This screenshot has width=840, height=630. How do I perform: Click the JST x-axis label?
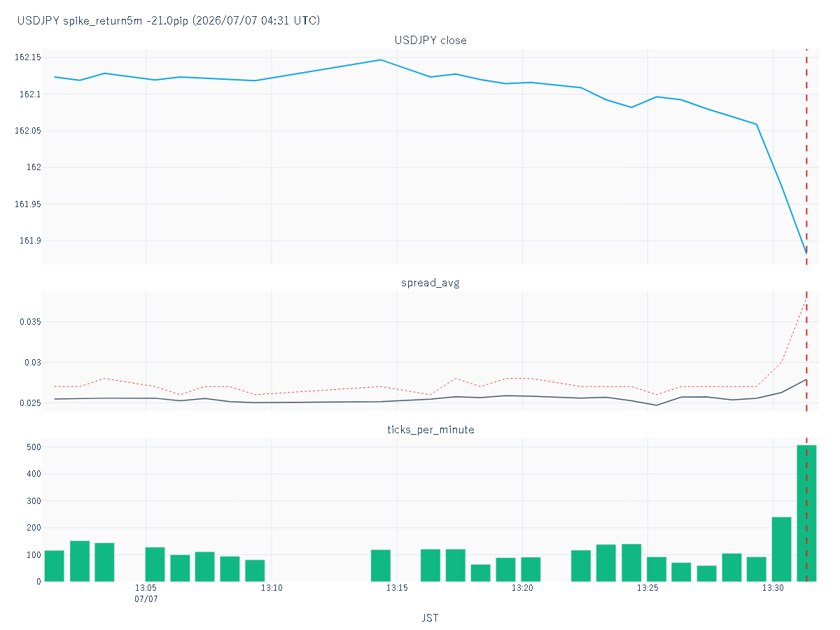click(430, 618)
